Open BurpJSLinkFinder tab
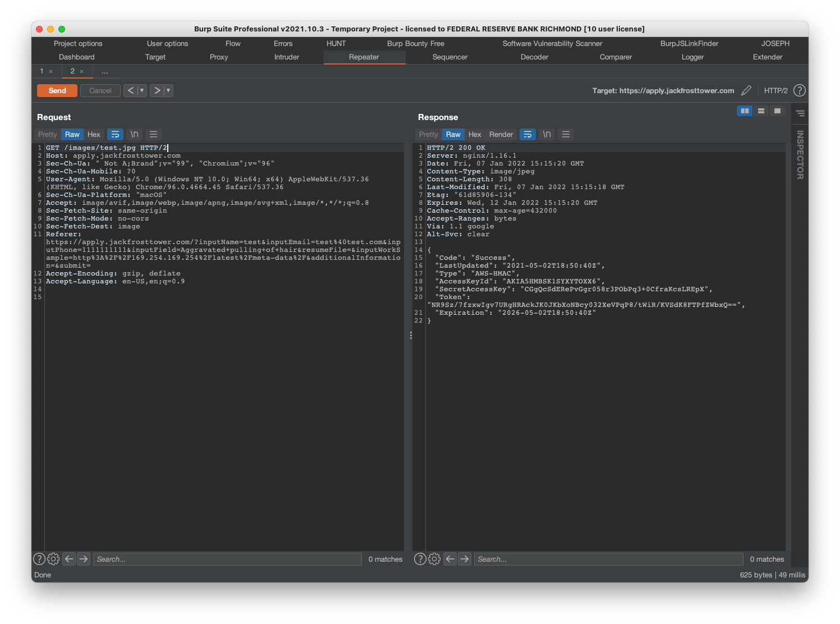This screenshot has width=840, height=624. point(689,44)
